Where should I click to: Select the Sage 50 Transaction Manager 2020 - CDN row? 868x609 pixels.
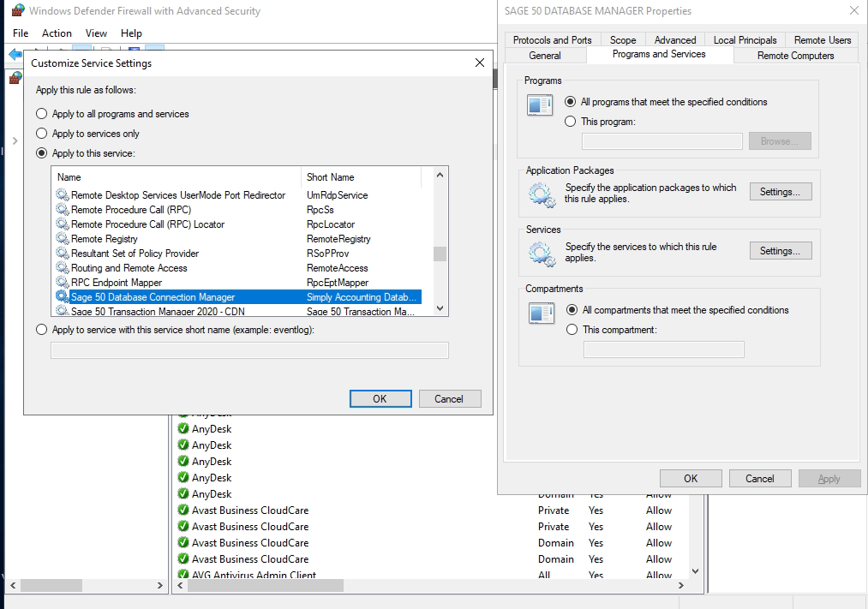pyautogui.click(x=238, y=311)
